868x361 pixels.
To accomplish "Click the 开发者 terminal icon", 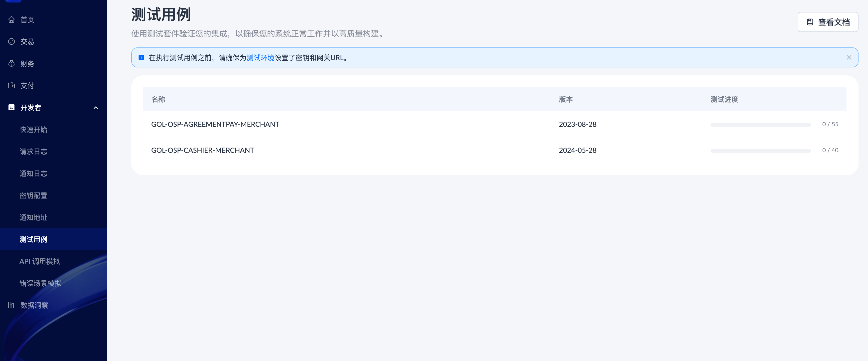I will pyautogui.click(x=11, y=108).
